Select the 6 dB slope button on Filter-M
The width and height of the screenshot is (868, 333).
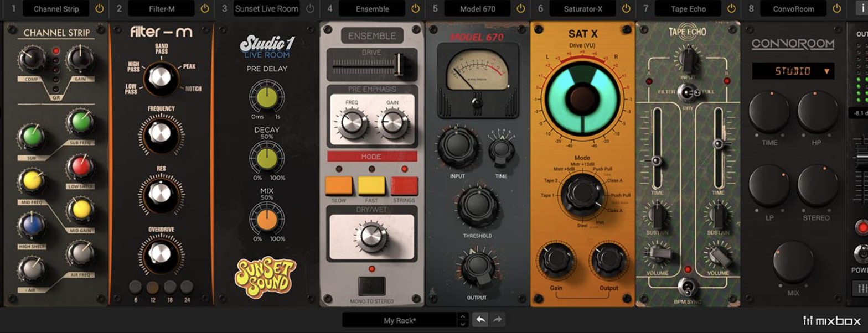(x=136, y=287)
